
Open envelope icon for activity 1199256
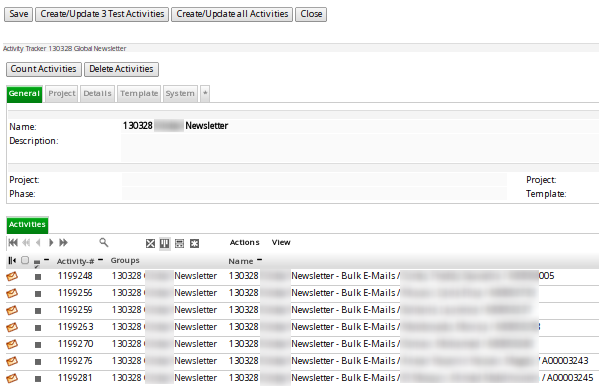click(x=12, y=294)
